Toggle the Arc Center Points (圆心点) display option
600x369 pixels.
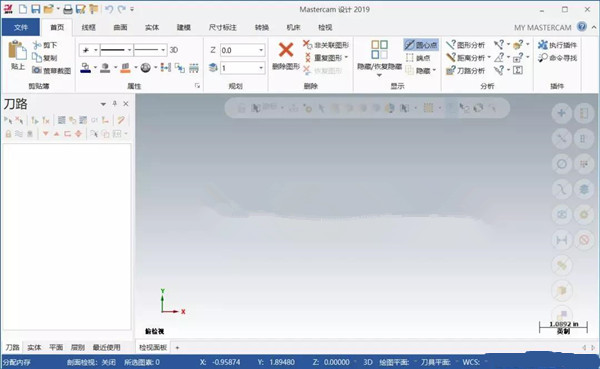point(421,45)
